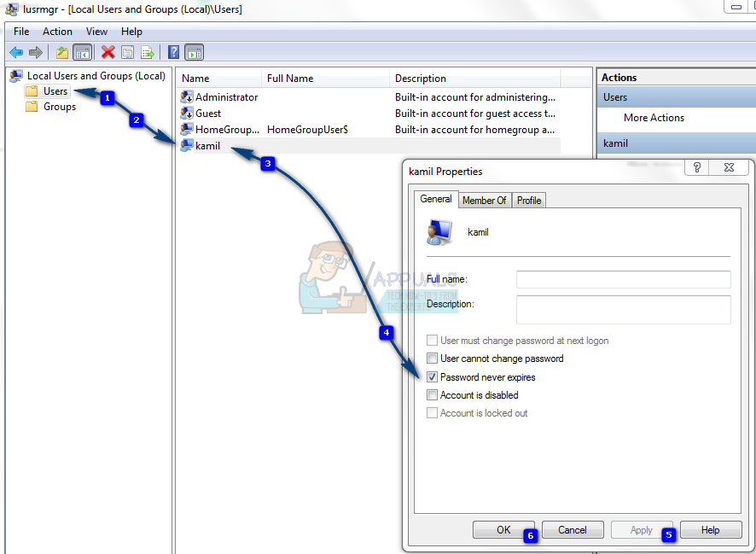The image size is (756, 554).
Task: Click Built-in account for administering description
Action: [x=475, y=97]
